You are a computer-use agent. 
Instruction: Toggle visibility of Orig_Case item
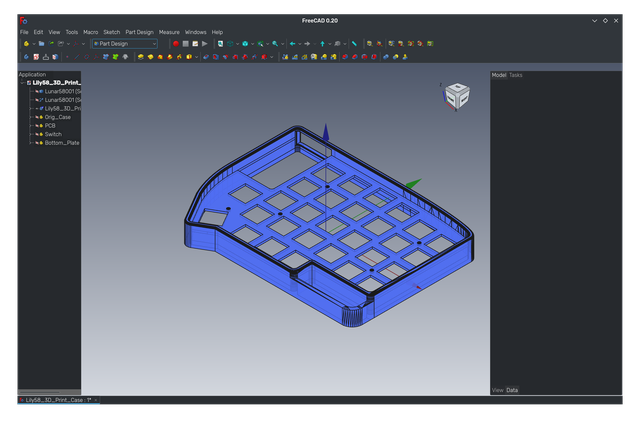point(37,117)
